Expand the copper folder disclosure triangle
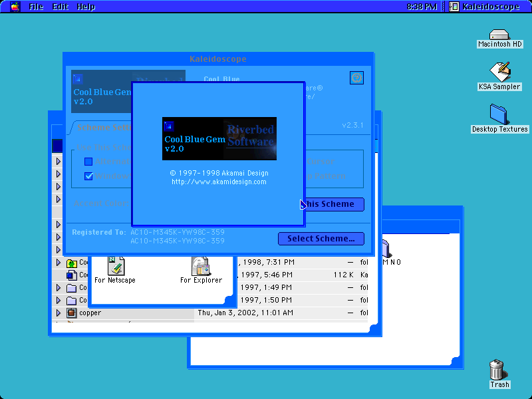Image resolution: width=532 pixels, height=399 pixels. tap(59, 313)
